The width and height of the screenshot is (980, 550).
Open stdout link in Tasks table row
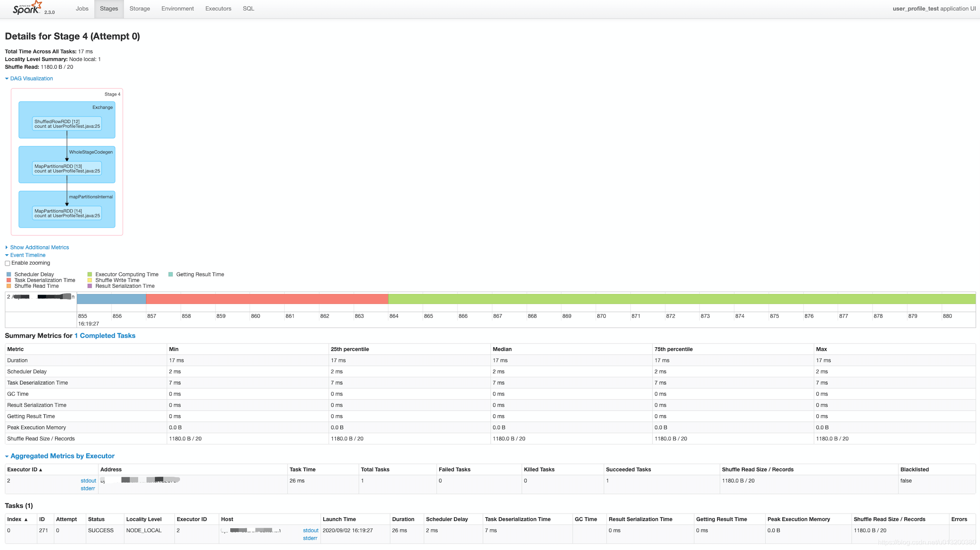click(x=311, y=531)
